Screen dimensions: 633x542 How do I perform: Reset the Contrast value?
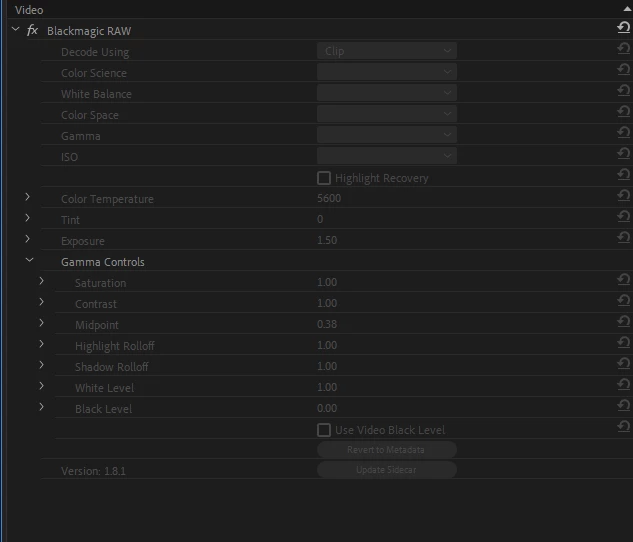[x=623, y=300]
